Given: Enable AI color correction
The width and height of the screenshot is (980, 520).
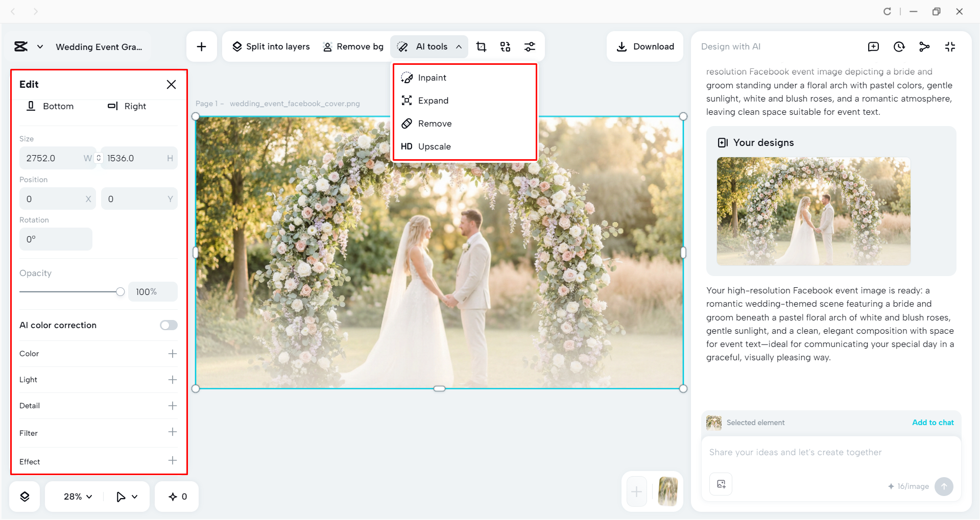Looking at the screenshot, I should click(169, 325).
